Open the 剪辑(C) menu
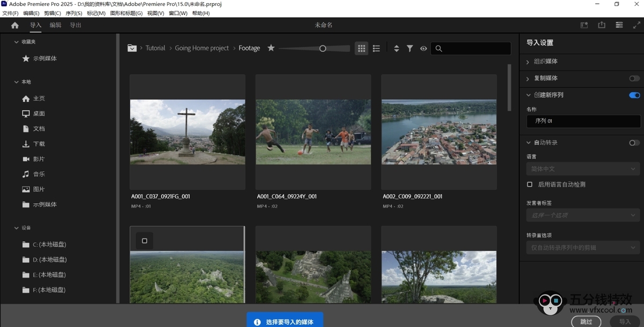The width and height of the screenshot is (644, 327). tap(53, 13)
